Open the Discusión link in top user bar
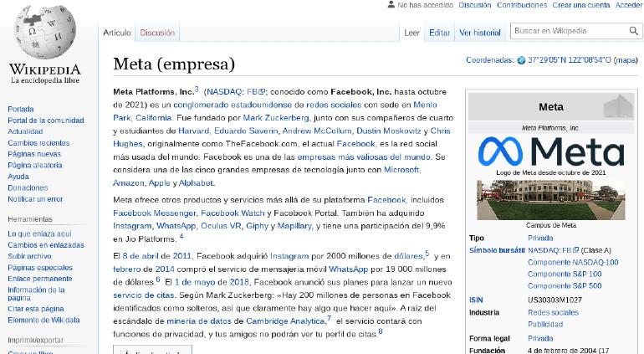Screen dimensions: 644x354 click(x=475, y=5)
